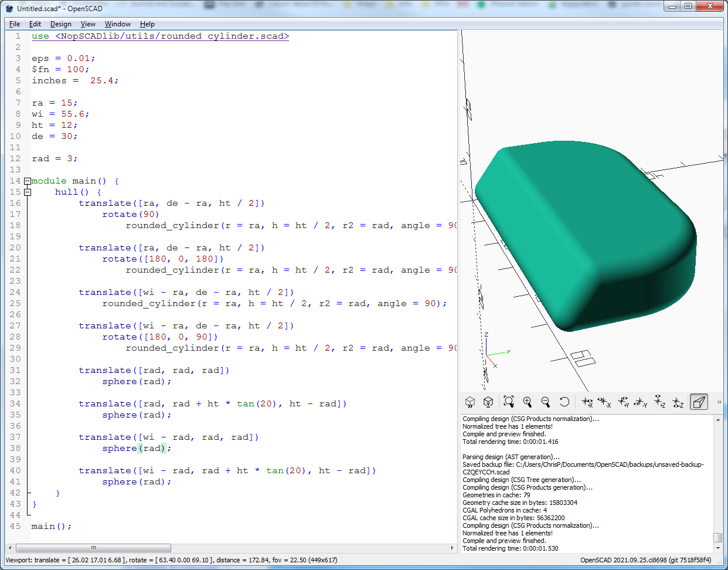
Task: Click the View All magnifier icon
Action: click(509, 402)
